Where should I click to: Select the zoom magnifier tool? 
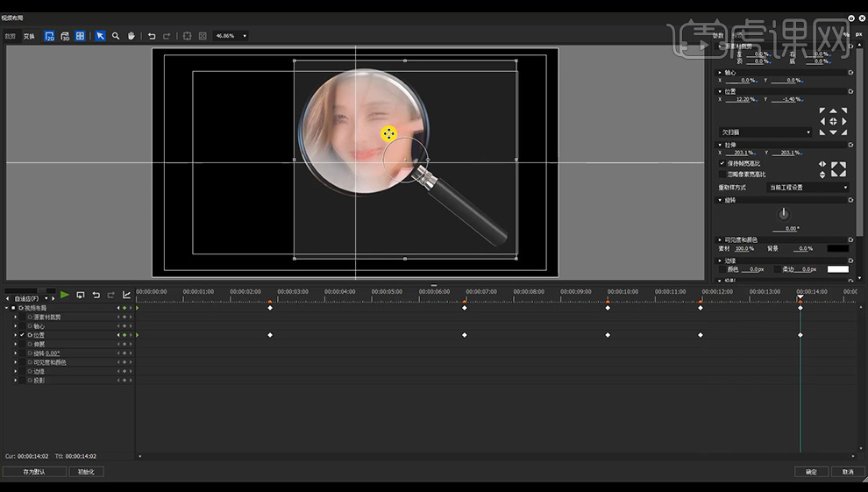pos(116,36)
